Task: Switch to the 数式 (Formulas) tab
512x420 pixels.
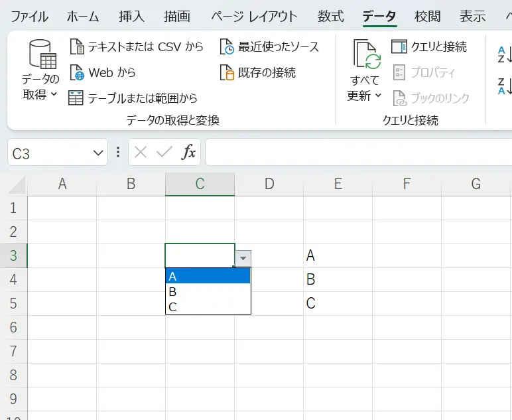Action: (330, 17)
